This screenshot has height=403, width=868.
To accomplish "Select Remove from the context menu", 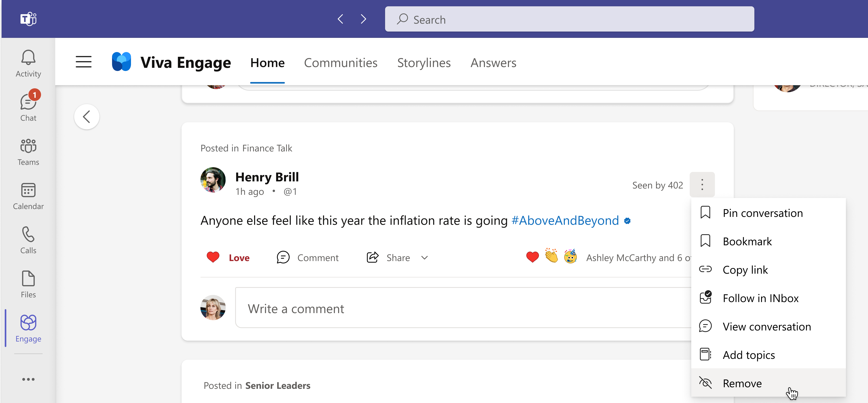I will (768, 383).
